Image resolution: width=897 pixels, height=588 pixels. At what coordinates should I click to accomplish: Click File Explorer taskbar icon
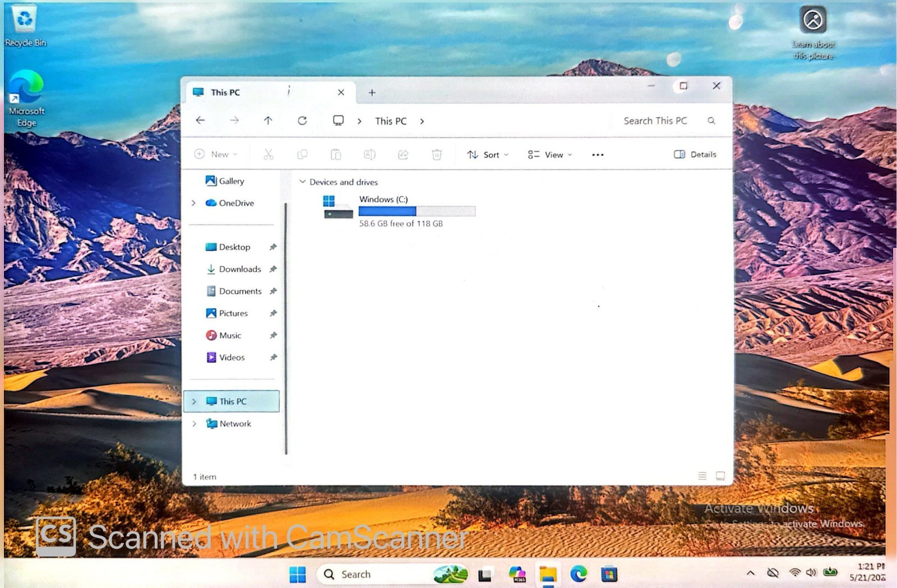click(548, 574)
